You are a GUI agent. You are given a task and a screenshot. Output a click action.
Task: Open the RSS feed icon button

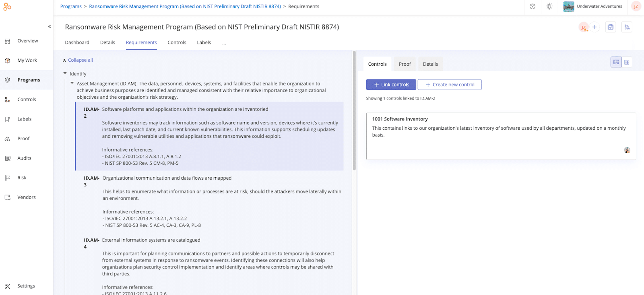click(x=627, y=27)
